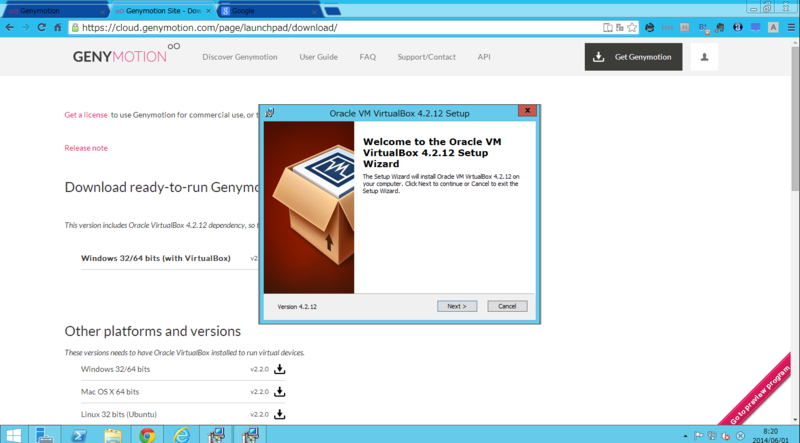Click the Genymotion logo
Screen dimensions: 800x443
[126, 54]
